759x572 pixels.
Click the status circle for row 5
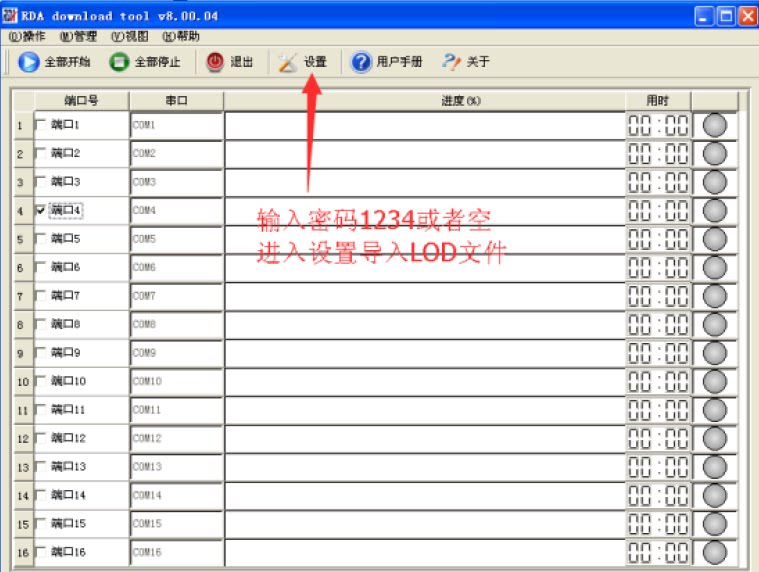[714, 239]
